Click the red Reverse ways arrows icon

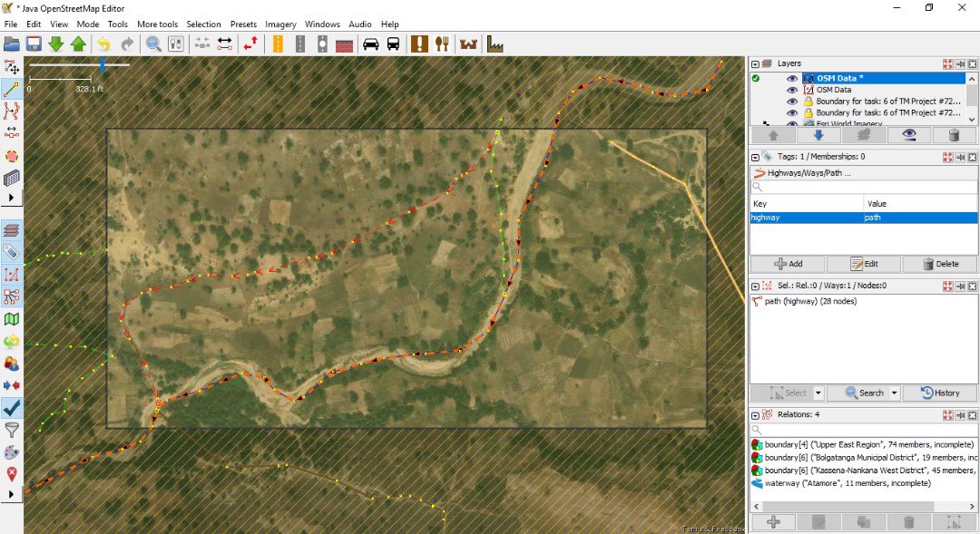[x=250, y=44]
